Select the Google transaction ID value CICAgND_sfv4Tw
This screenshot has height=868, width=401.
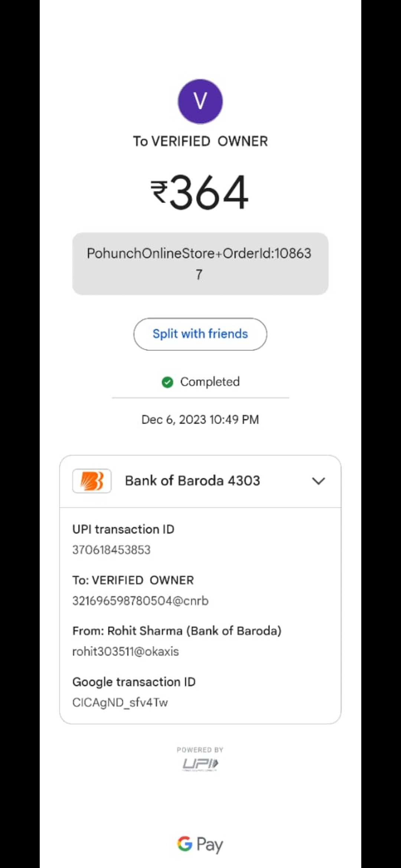[x=120, y=702]
